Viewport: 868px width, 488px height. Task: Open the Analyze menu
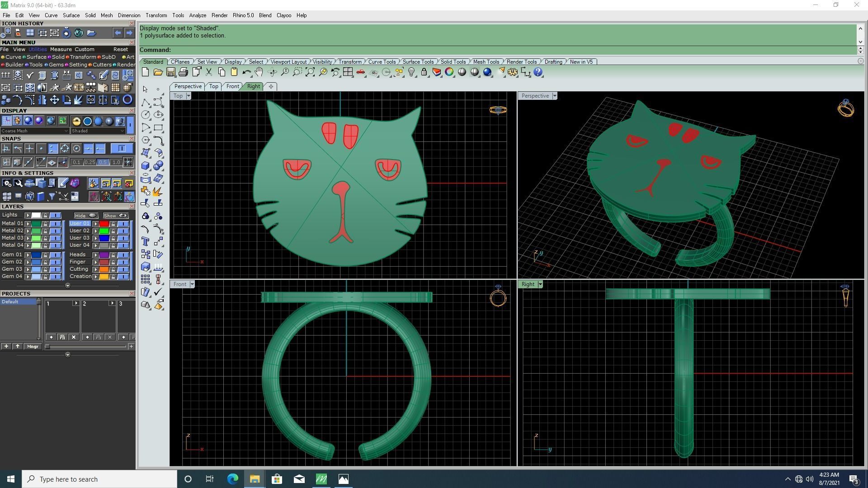[x=198, y=15]
